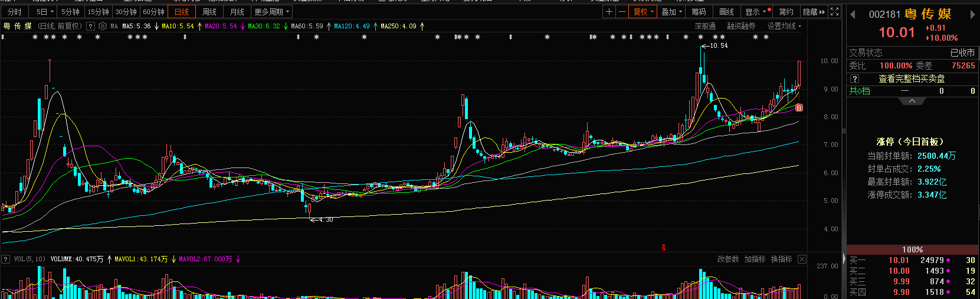Click 加指标 to add an indicator
Image resolution: width=980 pixels, height=299 pixels.
(755, 259)
